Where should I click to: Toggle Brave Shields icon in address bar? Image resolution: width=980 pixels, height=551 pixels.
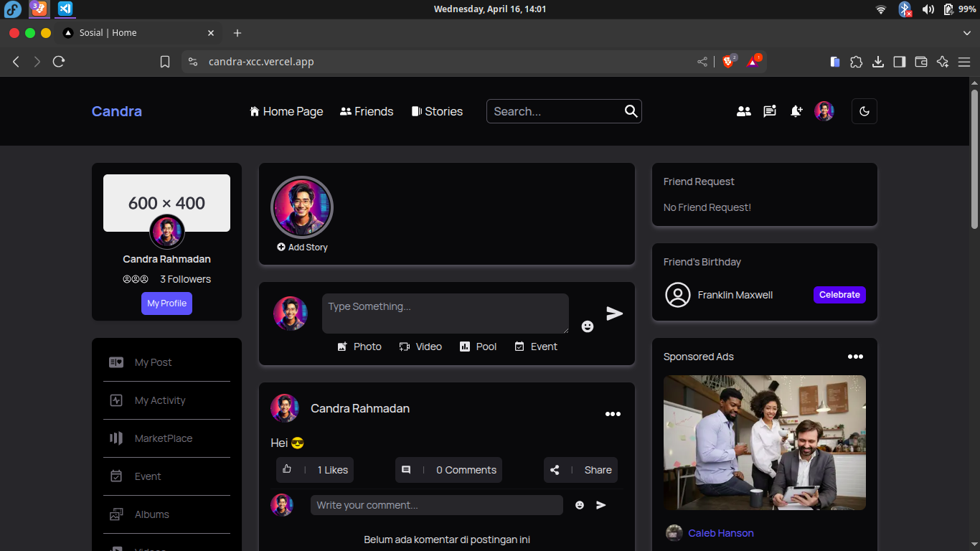[x=728, y=62]
